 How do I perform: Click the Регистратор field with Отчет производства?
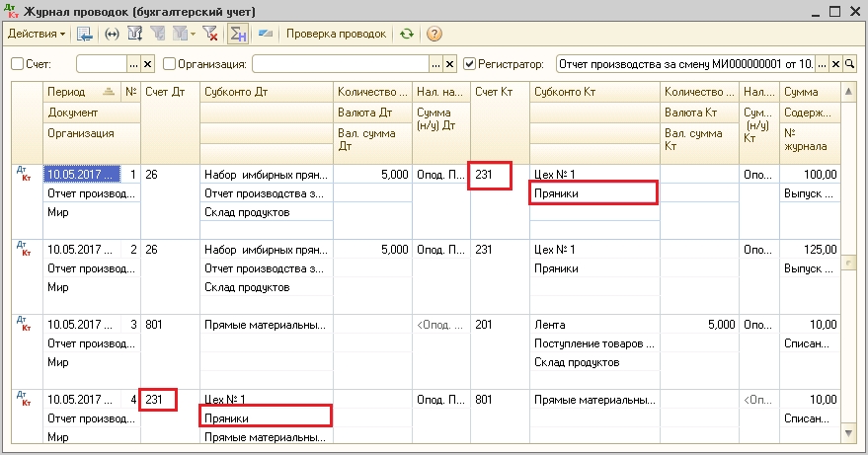(x=686, y=64)
